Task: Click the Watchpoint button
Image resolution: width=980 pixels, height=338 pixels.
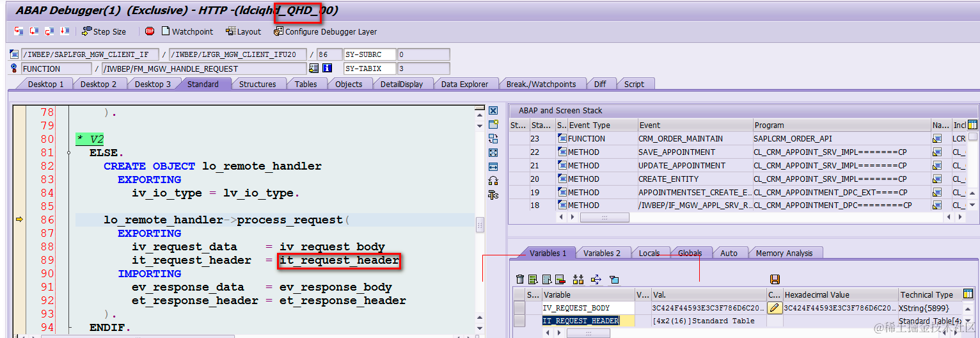Action: click(x=187, y=31)
